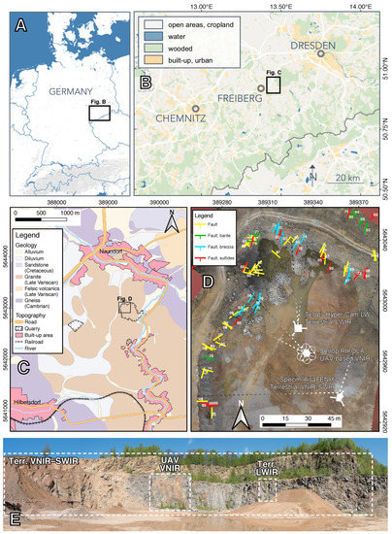The height and width of the screenshot is (534, 392).
Task: Click the Fig. D box in panel C
Action: (x=124, y=308)
